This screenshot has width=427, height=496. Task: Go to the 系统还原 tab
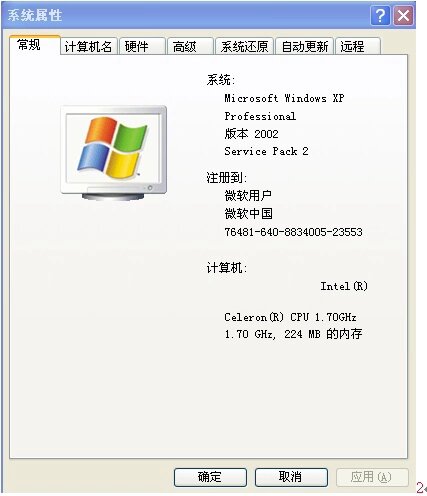[244, 46]
